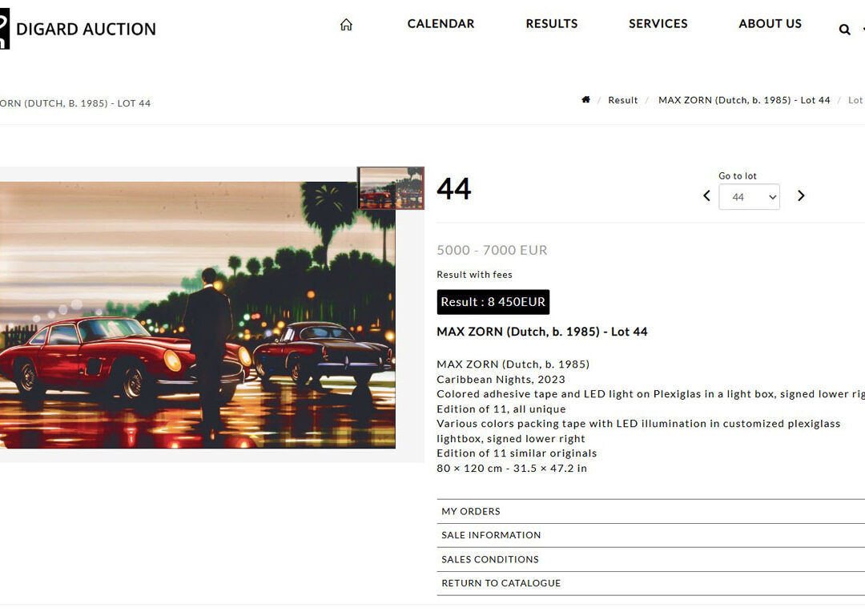
Task: Expand the SALE INFORMATION section
Action: (650, 535)
